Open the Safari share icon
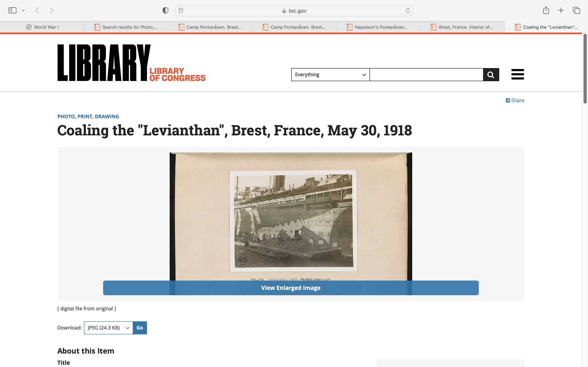Viewport: 588px width, 367px height. tap(546, 10)
